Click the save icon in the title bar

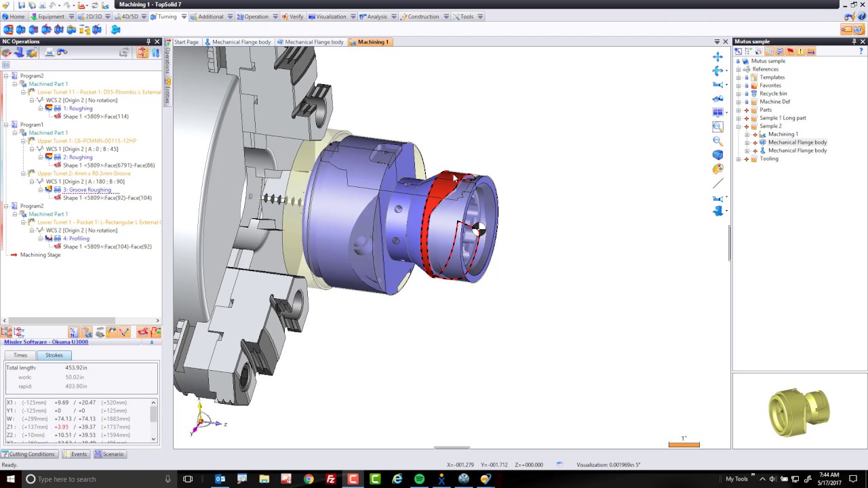22,5
